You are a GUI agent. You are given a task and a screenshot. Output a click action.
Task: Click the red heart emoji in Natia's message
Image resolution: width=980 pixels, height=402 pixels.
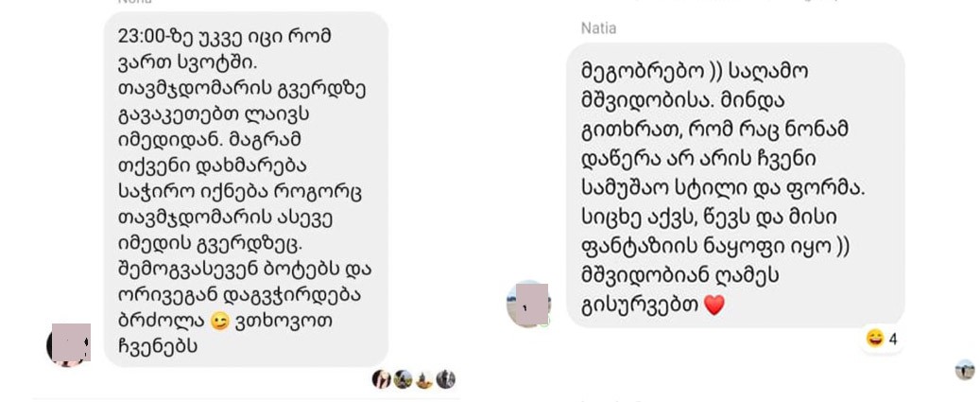tap(714, 306)
